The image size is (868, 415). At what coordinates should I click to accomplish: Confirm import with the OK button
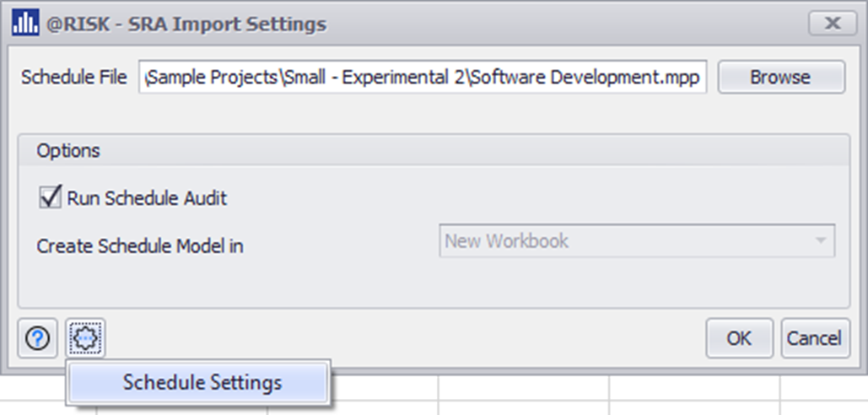click(x=739, y=338)
